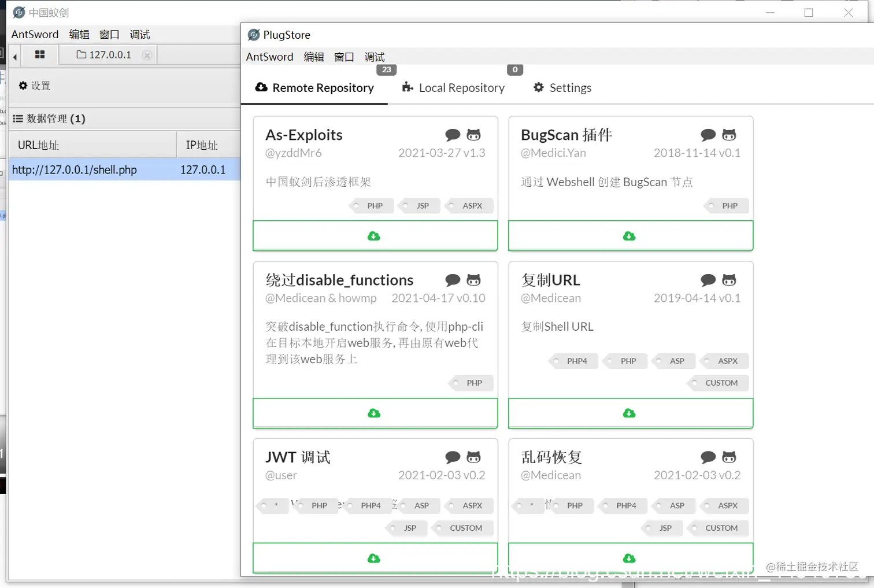Viewport: 874px width, 588px height.
Task: Click the home grid icon tab
Action: (40, 55)
